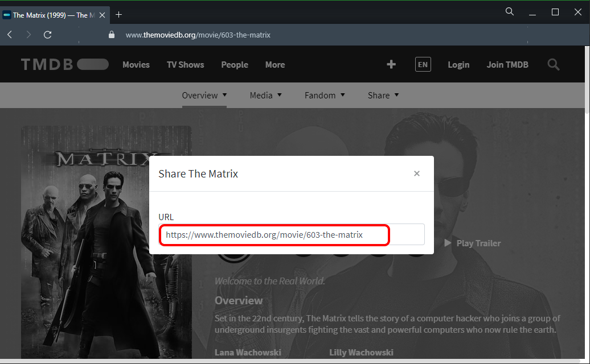
Task: Close the Share The Matrix dialog
Action: (416, 173)
